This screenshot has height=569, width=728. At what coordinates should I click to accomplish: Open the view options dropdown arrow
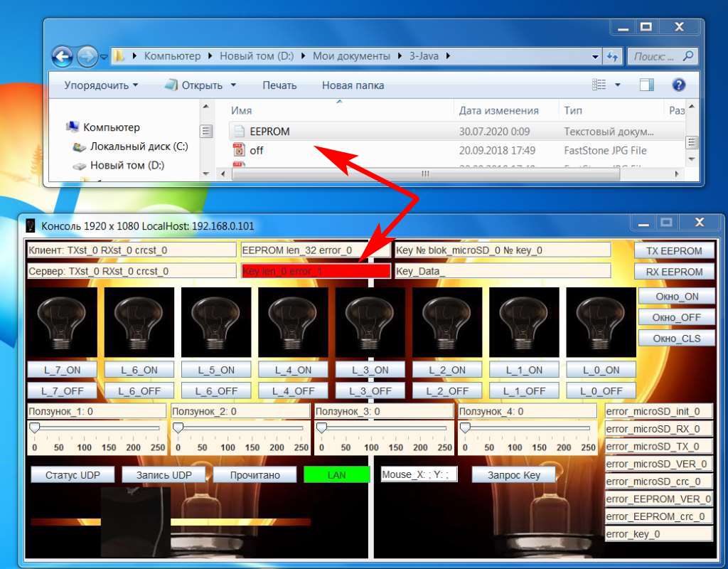pos(617,85)
